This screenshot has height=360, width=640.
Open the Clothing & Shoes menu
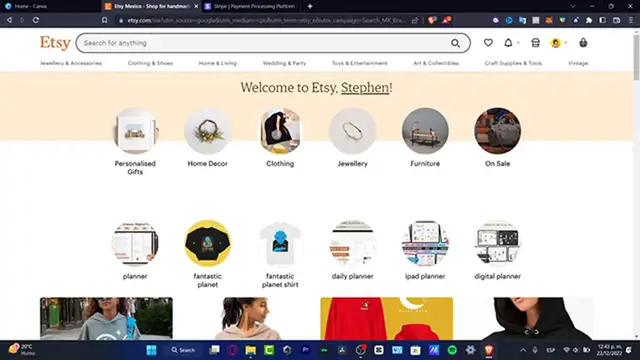[x=150, y=63]
